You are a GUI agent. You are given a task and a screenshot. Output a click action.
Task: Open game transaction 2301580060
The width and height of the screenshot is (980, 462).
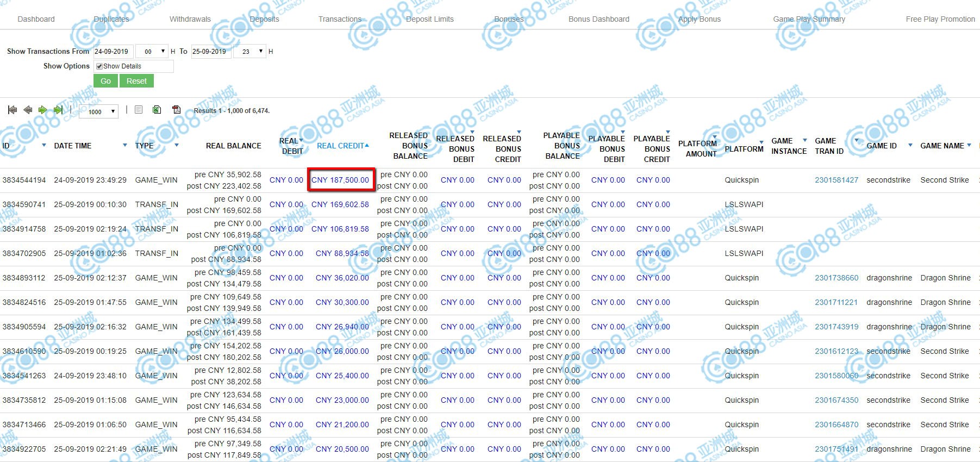pyautogui.click(x=837, y=376)
